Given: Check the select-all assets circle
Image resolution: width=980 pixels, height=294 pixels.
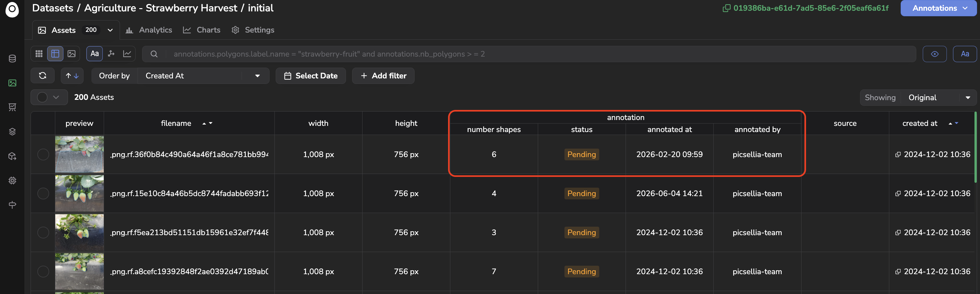Looking at the screenshot, I should (42, 97).
